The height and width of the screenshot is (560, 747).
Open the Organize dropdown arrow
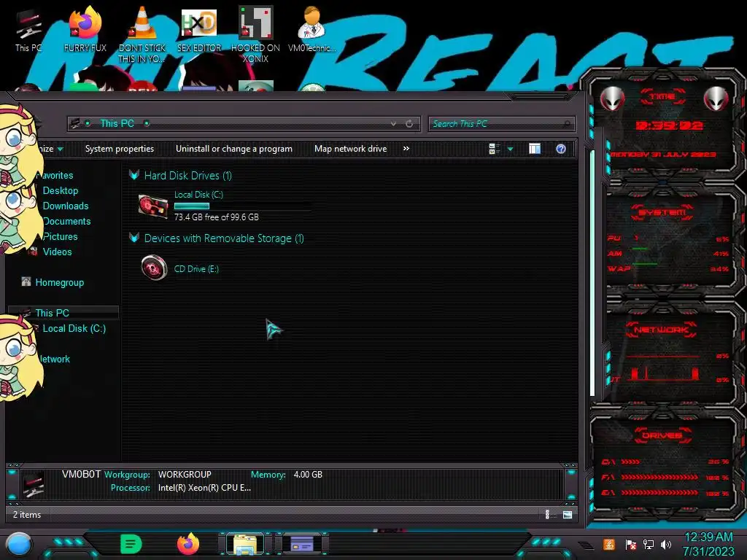(x=61, y=149)
